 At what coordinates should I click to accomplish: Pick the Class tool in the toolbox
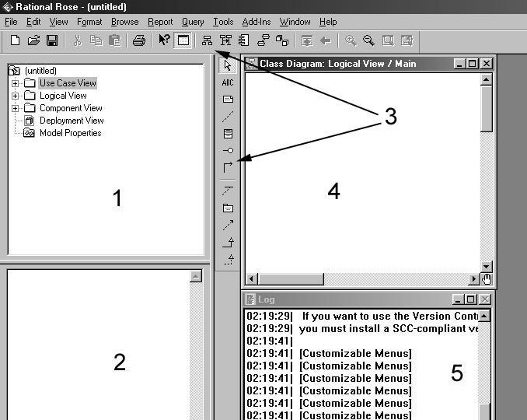tap(228, 134)
